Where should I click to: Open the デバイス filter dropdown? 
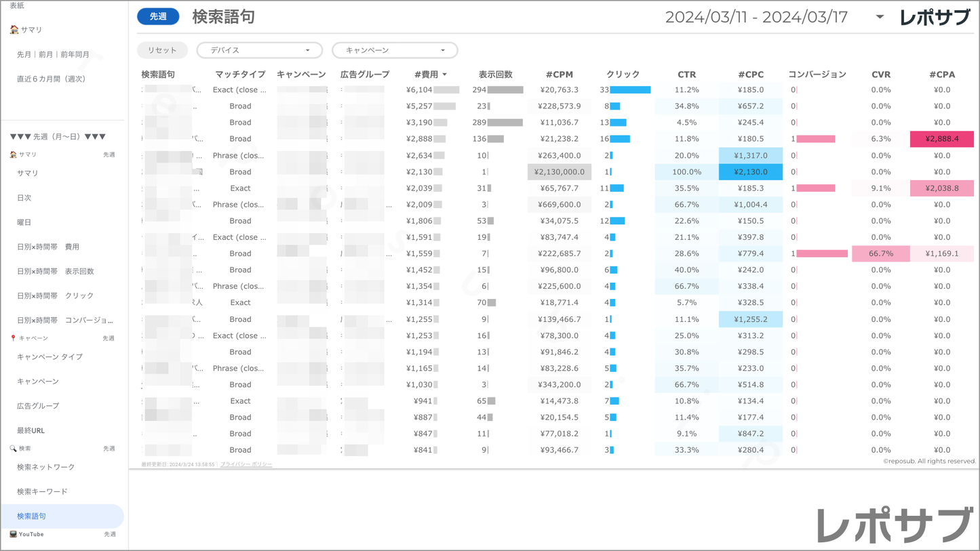[259, 50]
